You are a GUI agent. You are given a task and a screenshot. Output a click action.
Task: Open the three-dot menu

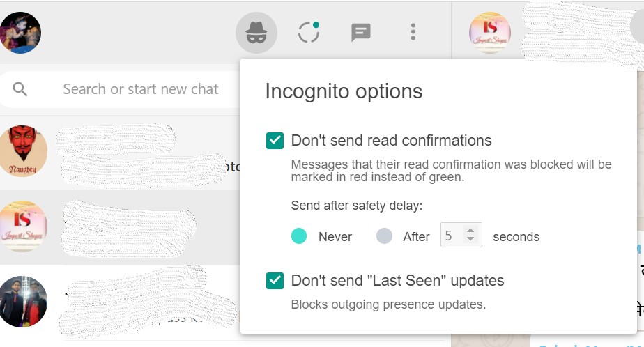(x=413, y=32)
